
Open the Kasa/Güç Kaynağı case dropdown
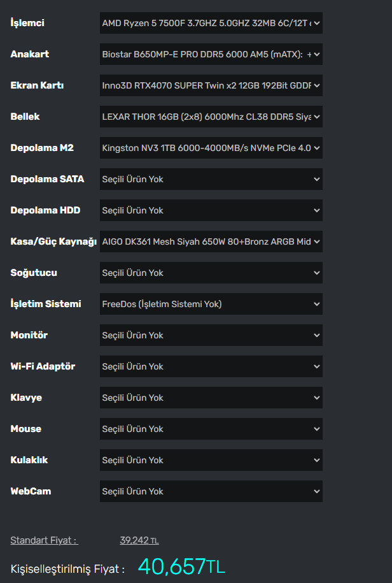[211, 242]
